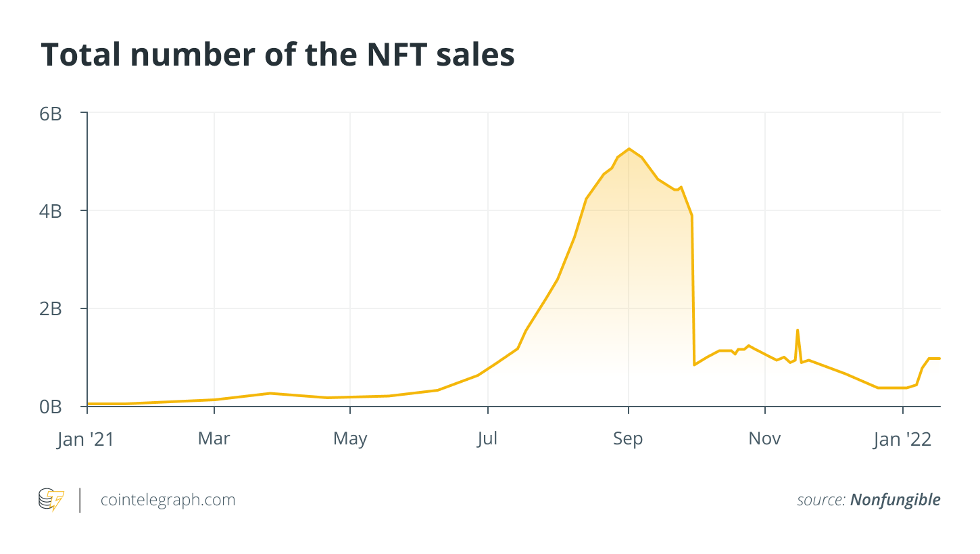Select the Jan '22 x-axis label
The image size is (980, 554).
(x=902, y=439)
